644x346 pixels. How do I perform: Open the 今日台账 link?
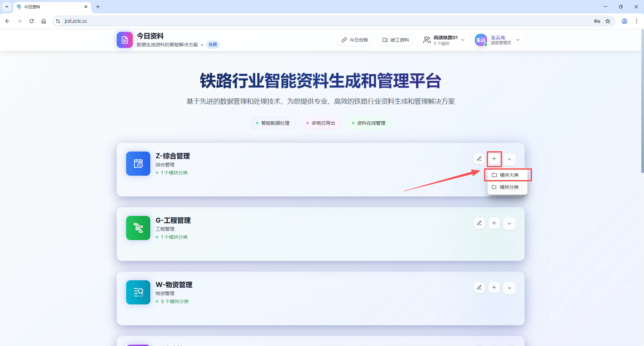(x=355, y=40)
